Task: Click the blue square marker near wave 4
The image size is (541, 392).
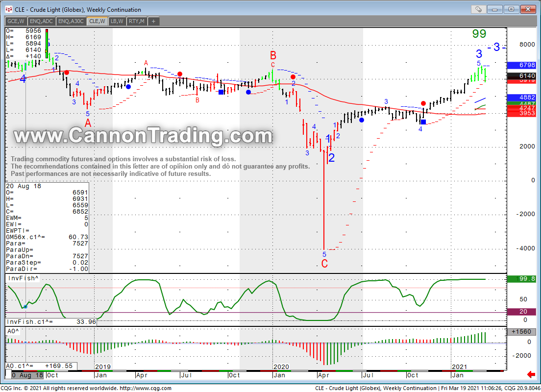Action: (423, 122)
